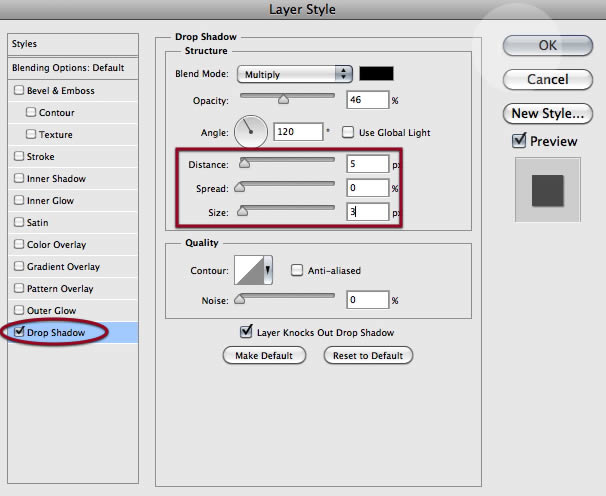Click Reset to Default button

point(368,355)
